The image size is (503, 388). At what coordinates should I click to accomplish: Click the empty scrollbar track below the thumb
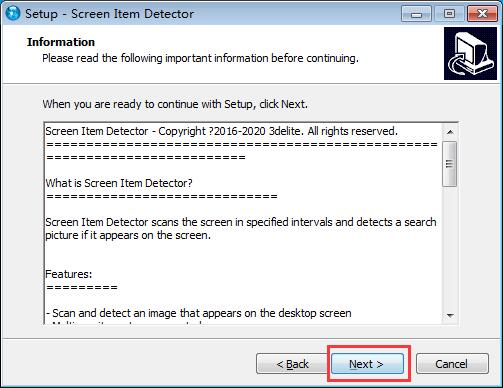[450, 247]
